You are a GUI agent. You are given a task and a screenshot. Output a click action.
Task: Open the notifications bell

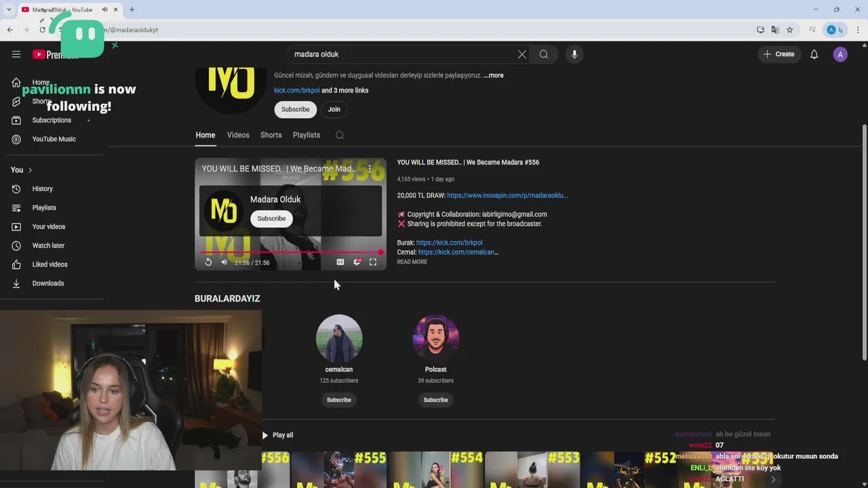[814, 54]
